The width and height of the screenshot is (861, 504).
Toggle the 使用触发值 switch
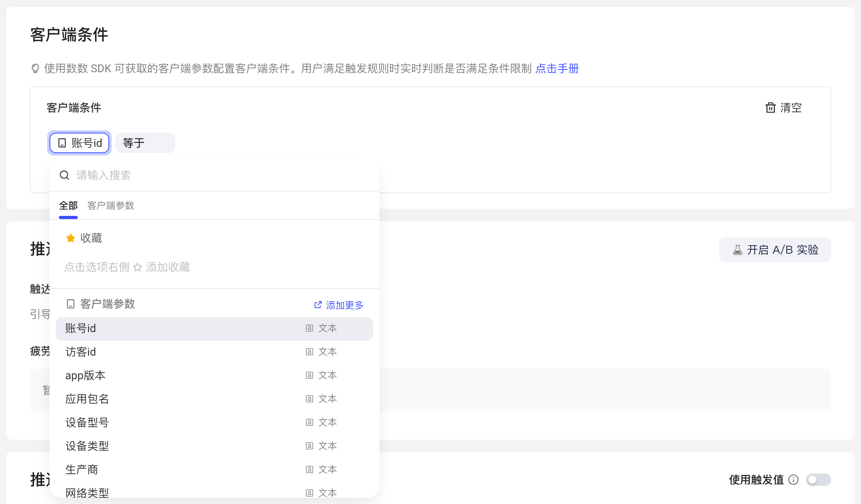pyautogui.click(x=818, y=480)
